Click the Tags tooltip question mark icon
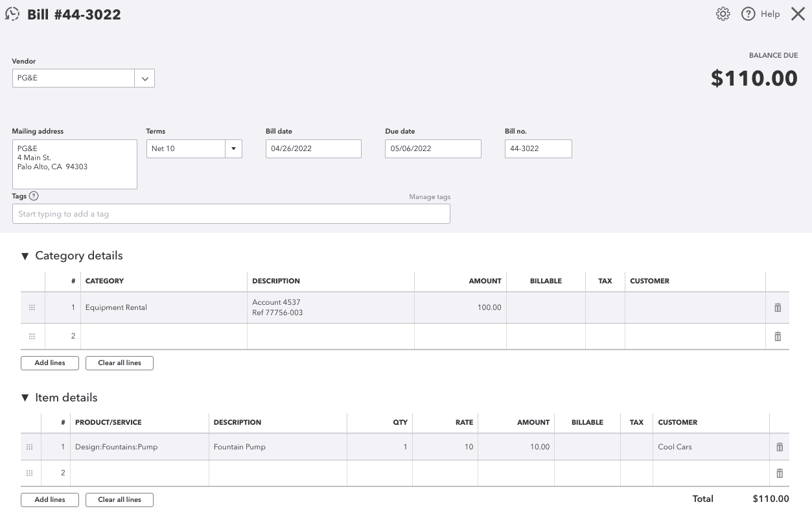Screen dimensions: 812x511 coord(32,195)
